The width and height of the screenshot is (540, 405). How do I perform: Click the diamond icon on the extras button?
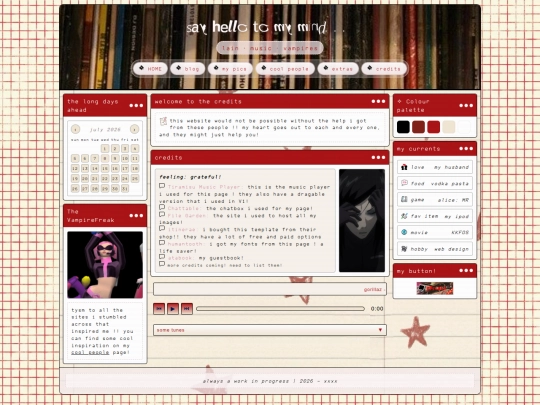click(325, 68)
